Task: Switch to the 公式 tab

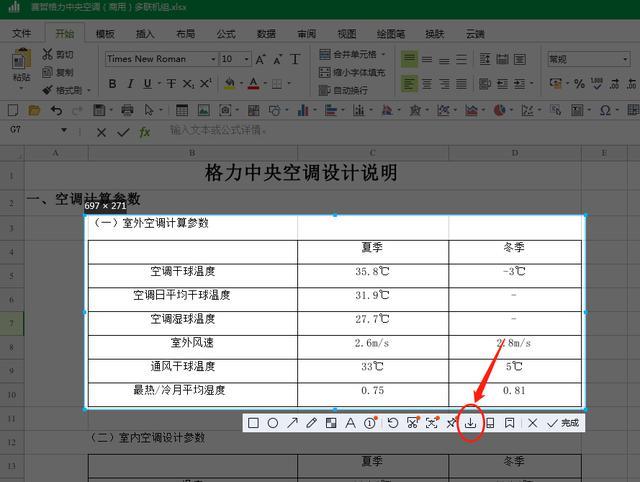Action: [x=226, y=33]
